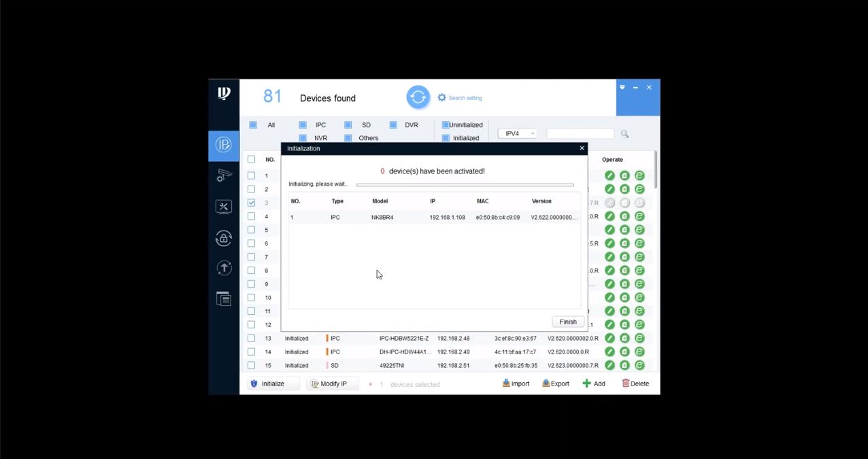Screen dimensions: 868x459
Task: Focus the search text field
Action: pyautogui.click(x=580, y=134)
